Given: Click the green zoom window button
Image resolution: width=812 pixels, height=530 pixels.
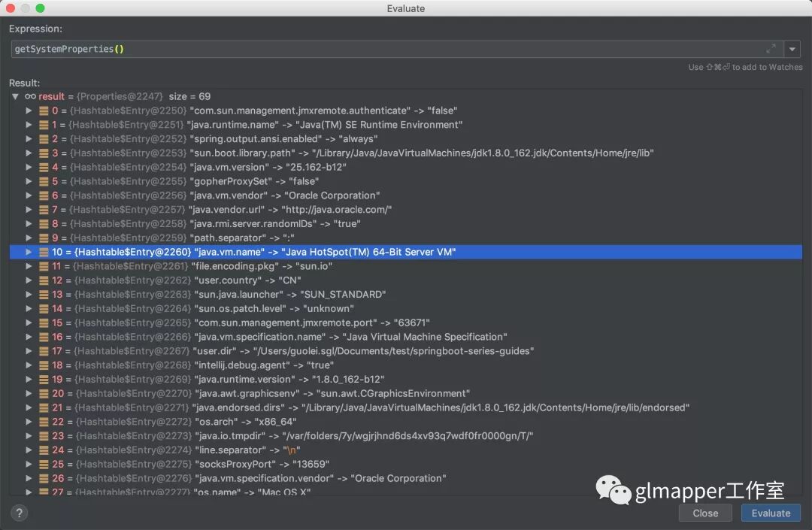Looking at the screenshot, I should 40,8.
